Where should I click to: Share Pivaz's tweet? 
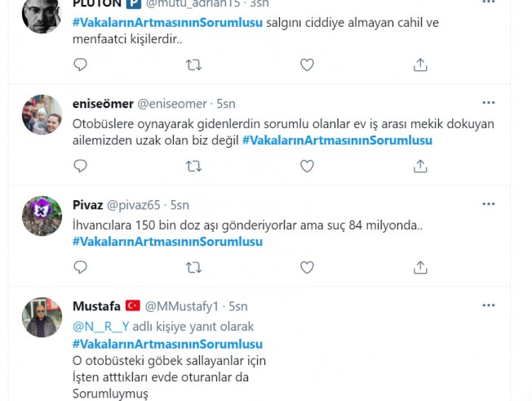420,267
